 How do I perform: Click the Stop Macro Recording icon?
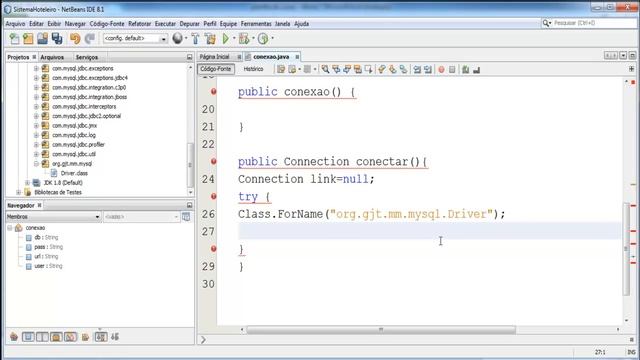click(x=452, y=70)
